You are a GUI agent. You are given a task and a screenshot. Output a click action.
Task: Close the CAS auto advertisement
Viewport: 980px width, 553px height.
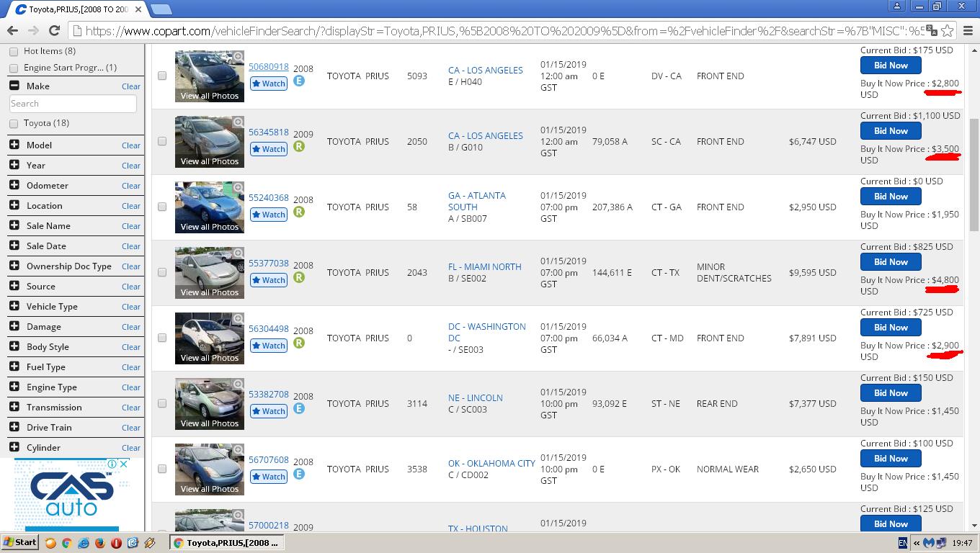(x=123, y=464)
